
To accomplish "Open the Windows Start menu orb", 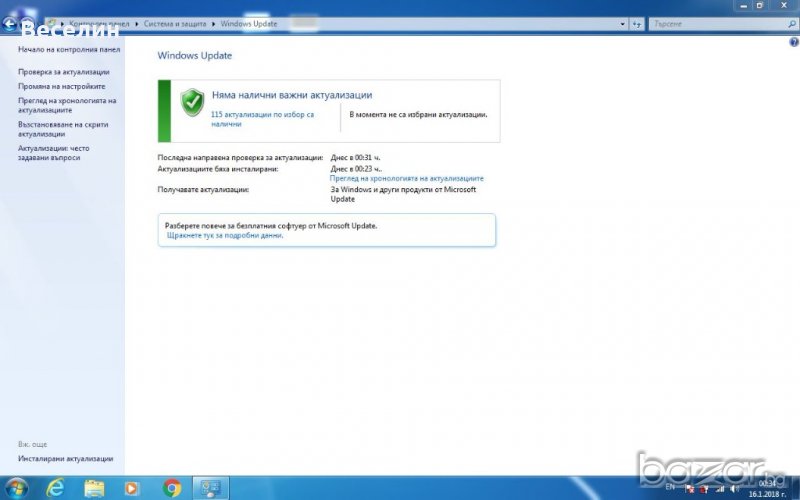I will click(x=17, y=488).
